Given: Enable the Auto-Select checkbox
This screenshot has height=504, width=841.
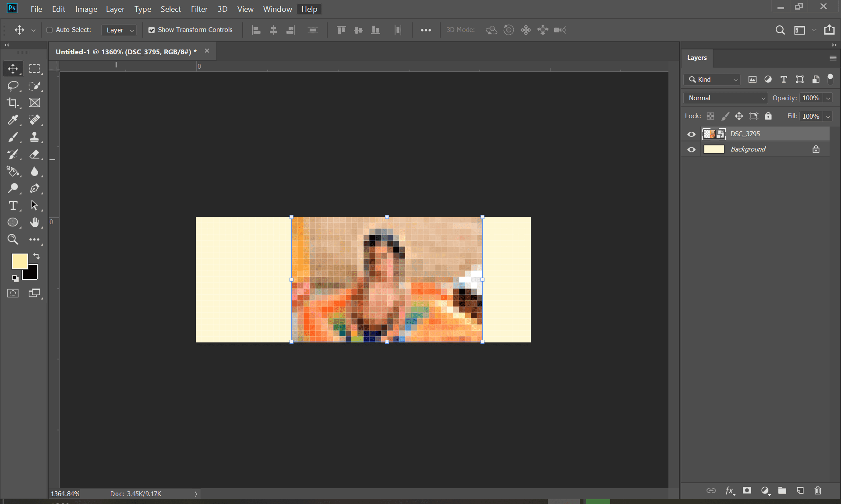Looking at the screenshot, I should (49, 30).
